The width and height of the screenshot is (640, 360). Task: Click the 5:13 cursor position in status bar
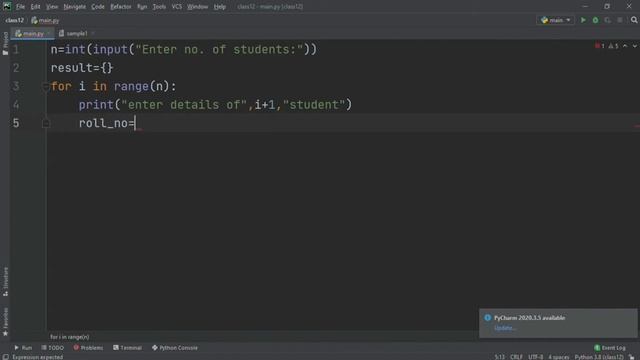click(x=500, y=357)
